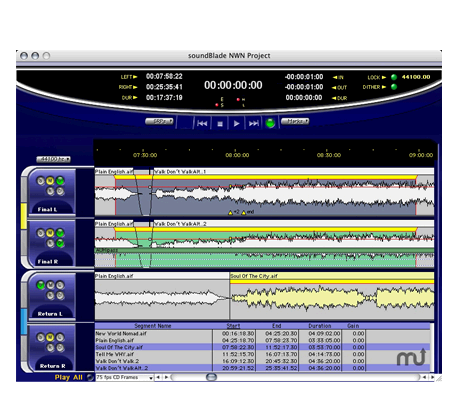Click the Play All label
460x416 pixels.
click(68, 377)
